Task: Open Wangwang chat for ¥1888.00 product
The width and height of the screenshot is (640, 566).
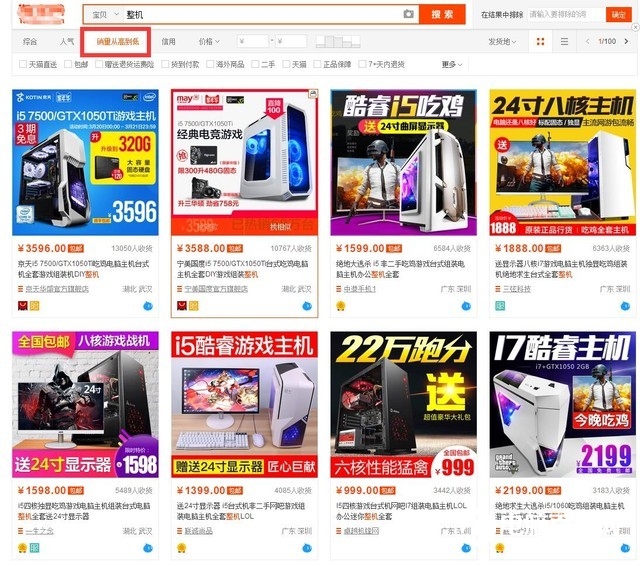Action: tap(625, 306)
